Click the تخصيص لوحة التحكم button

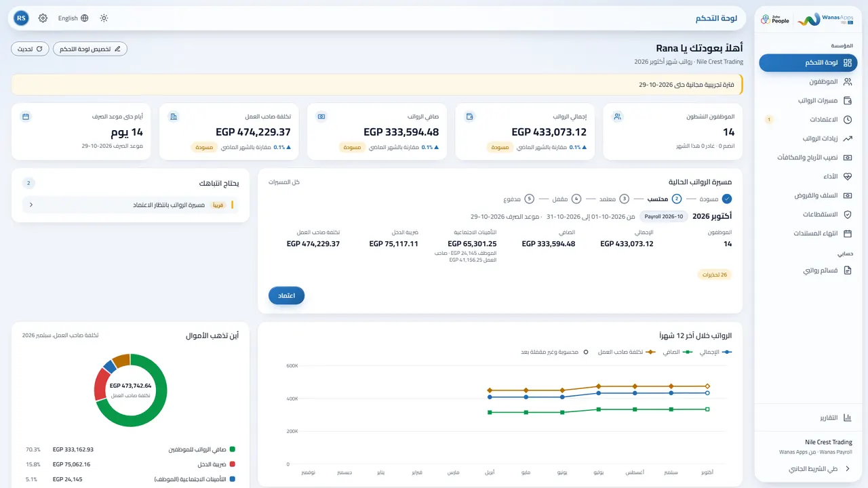(x=90, y=49)
